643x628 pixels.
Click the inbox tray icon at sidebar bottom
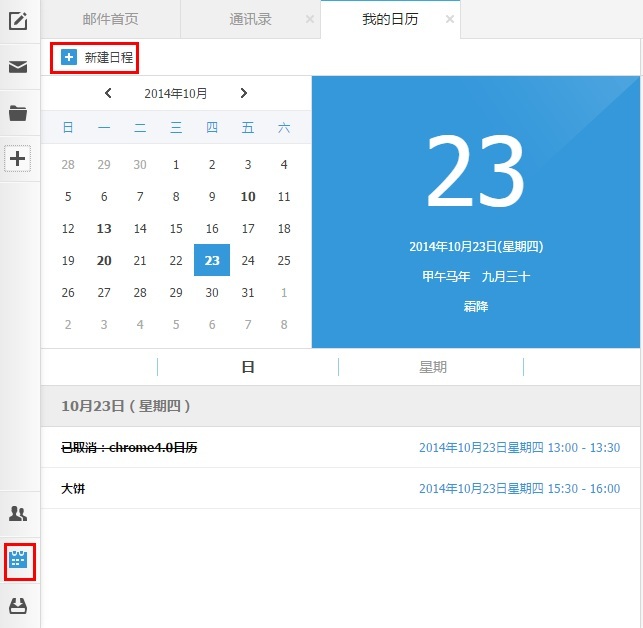pyautogui.click(x=18, y=606)
